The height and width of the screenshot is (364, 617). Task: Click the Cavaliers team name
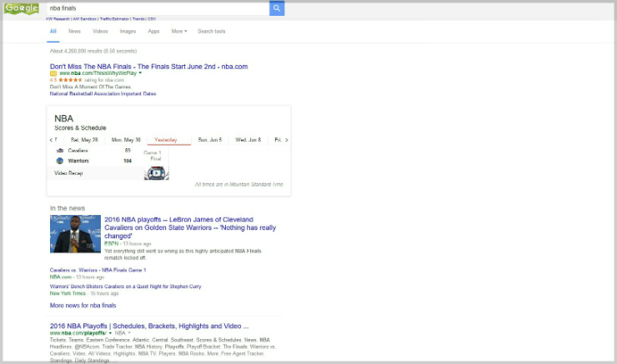78,151
